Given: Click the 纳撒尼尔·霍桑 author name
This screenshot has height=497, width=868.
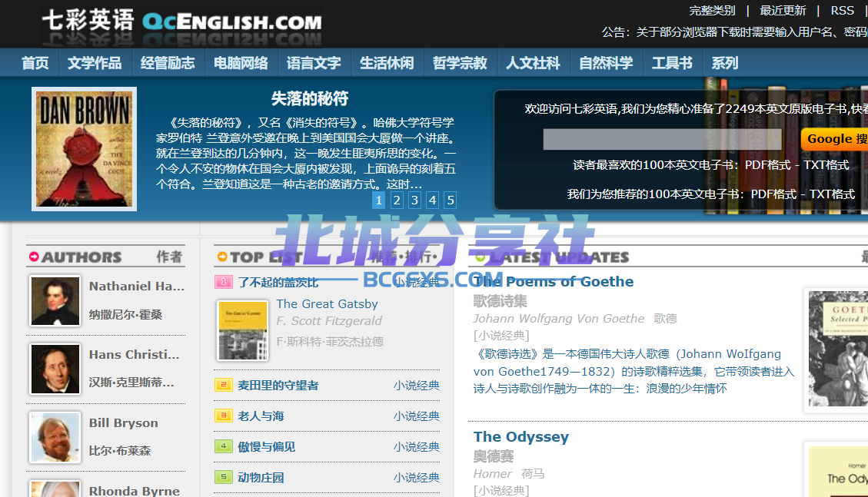Looking at the screenshot, I should click(125, 315).
